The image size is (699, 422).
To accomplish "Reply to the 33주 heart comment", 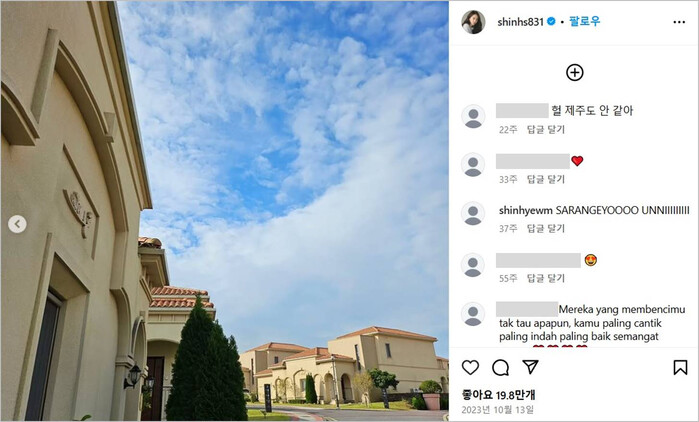I will (546, 179).
